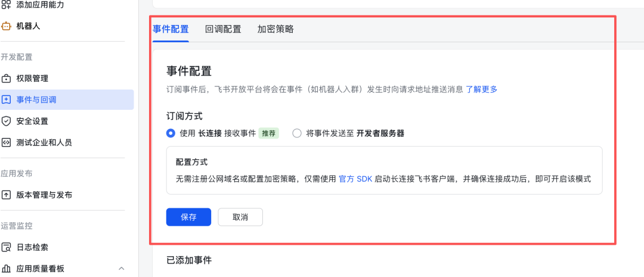Viewport: 644px width, 277px height.
Task: Open the 事件配置 tab
Action: click(171, 29)
